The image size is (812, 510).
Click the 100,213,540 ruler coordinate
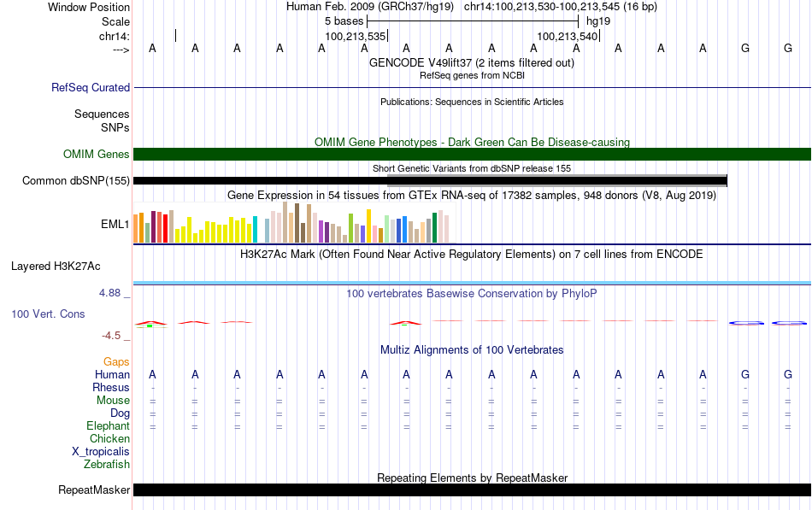click(x=568, y=36)
